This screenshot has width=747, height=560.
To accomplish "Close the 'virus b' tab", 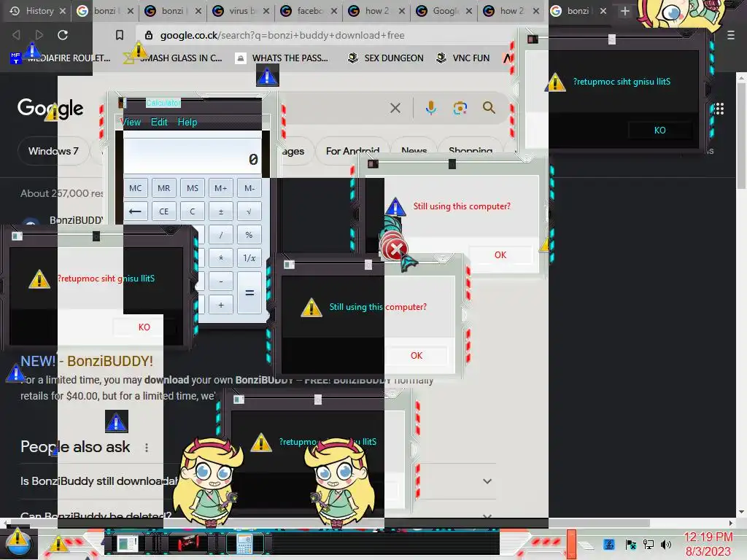I will point(266,11).
